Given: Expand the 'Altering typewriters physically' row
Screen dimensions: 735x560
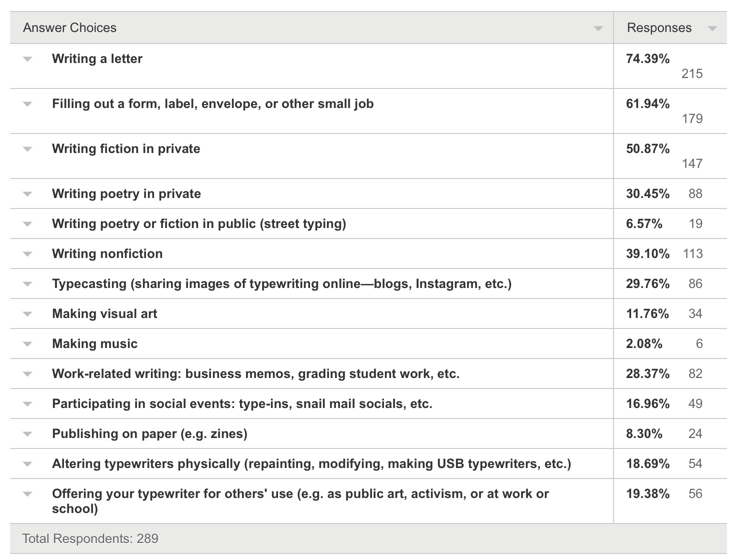Looking at the screenshot, I should pyautogui.click(x=26, y=463).
